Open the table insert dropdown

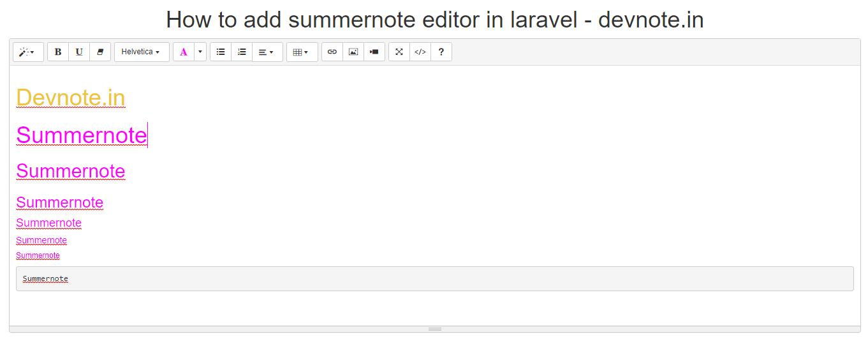[x=302, y=52]
